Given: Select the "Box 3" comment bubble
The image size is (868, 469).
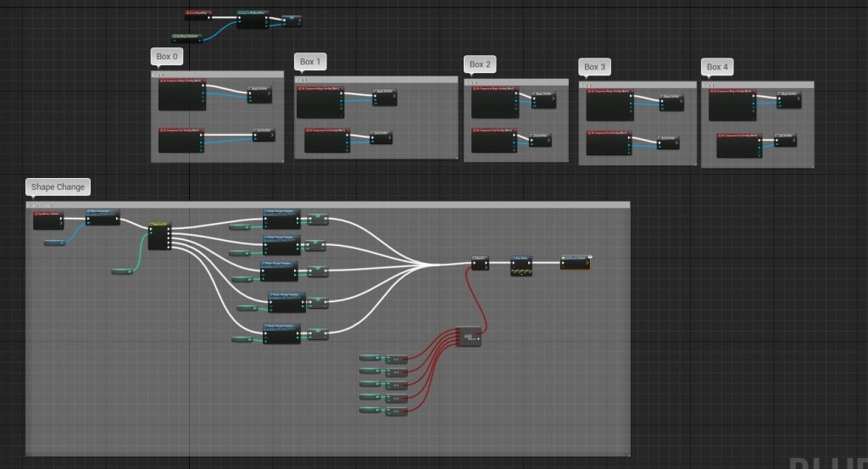Looking at the screenshot, I should pyautogui.click(x=595, y=66).
